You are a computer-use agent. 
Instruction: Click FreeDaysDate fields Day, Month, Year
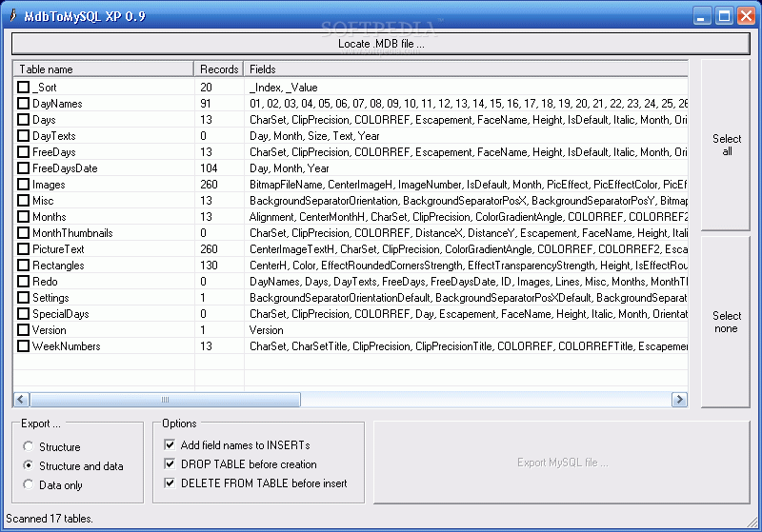pyautogui.click(x=290, y=168)
